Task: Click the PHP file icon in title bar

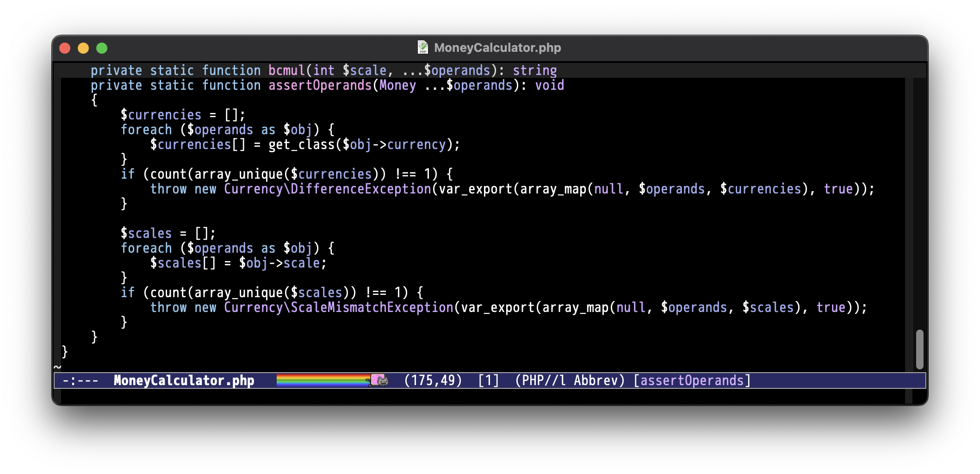Action: point(422,48)
